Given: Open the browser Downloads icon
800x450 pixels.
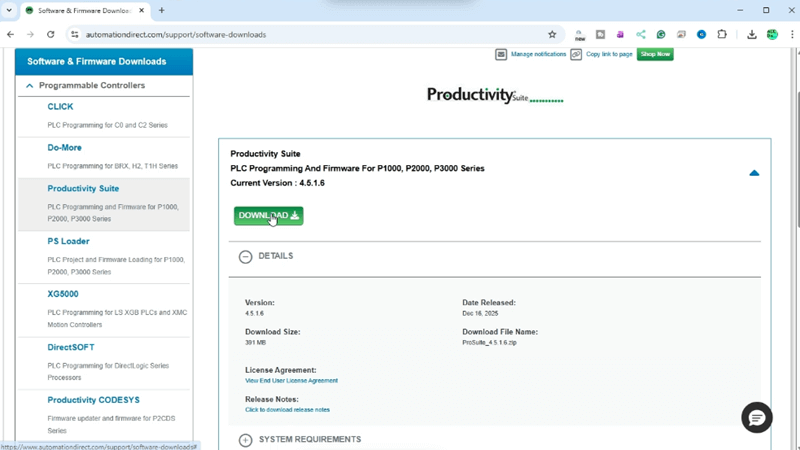Looking at the screenshot, I should pos(752,34).
